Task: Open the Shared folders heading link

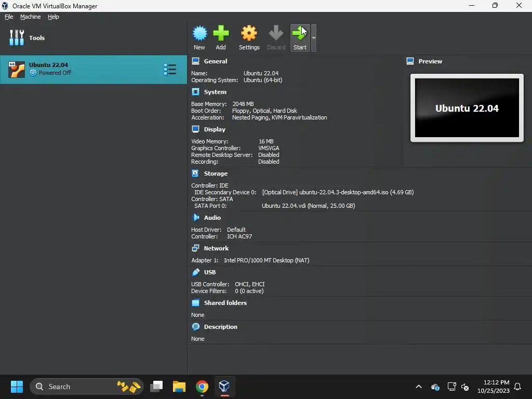Action: (225, 303)
